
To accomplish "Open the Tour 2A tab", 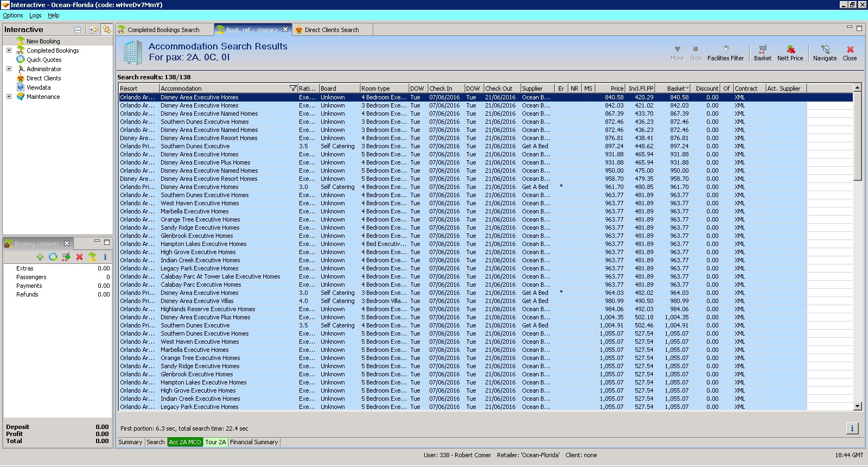I will (x=215, y=442).
